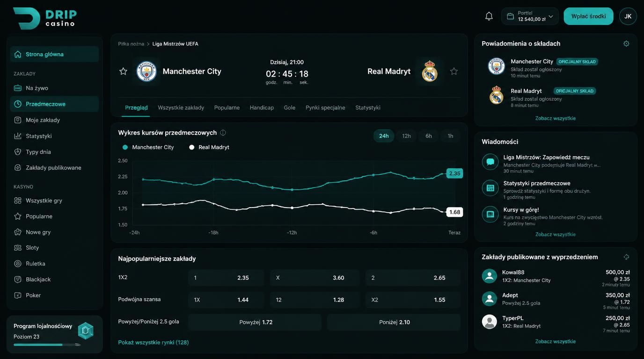The width and height of the screenshot is (644, 359).
Task: Click TyperPL's avatar icon
Action: click(490, 322)
